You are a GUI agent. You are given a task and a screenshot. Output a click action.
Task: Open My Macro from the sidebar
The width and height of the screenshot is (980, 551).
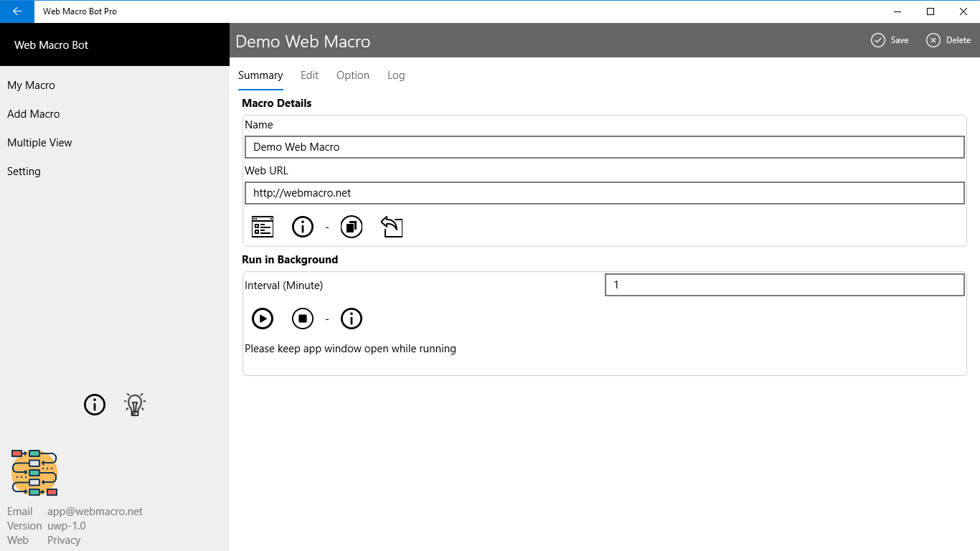click(x=31, y=85)
